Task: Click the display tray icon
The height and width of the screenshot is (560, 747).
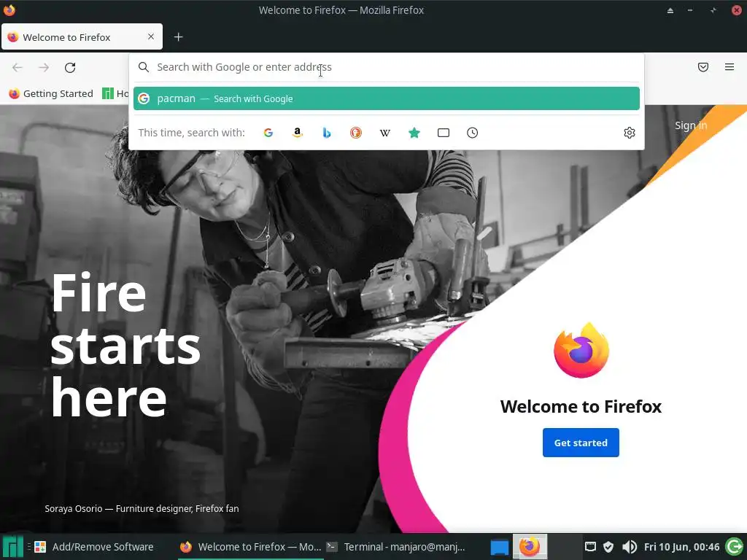Action: pyautogui.click(x=590, y=547)
